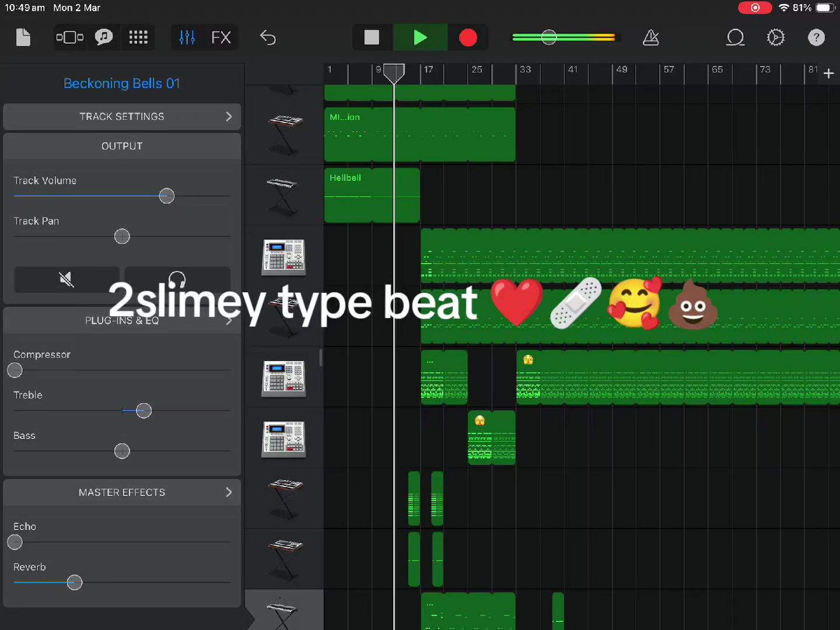Jump to bar 49 on the ruler

621,70
